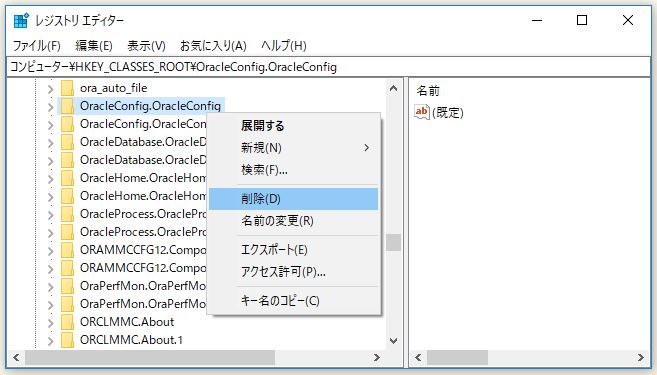Expand the ORCLMMC.About key chevron
657x375 pixels.
pyautogui.click(x=50, y=323)
